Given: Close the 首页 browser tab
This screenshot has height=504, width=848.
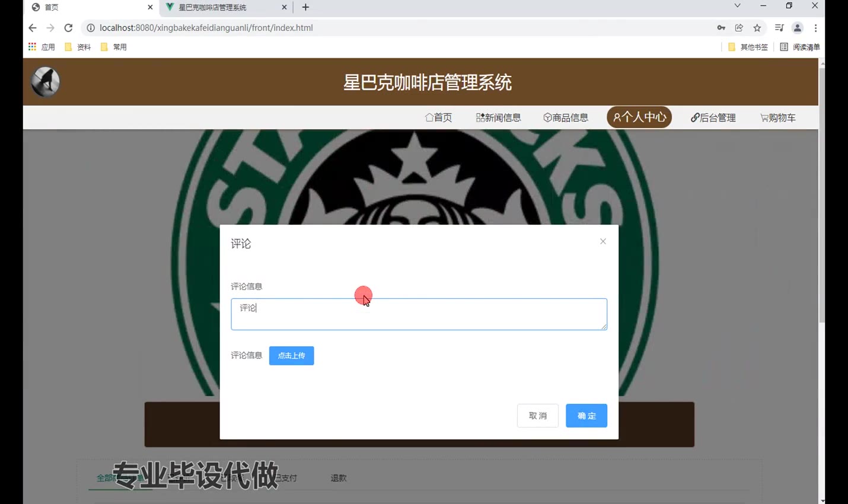Looking at the screenshot, I should (150, 7).
